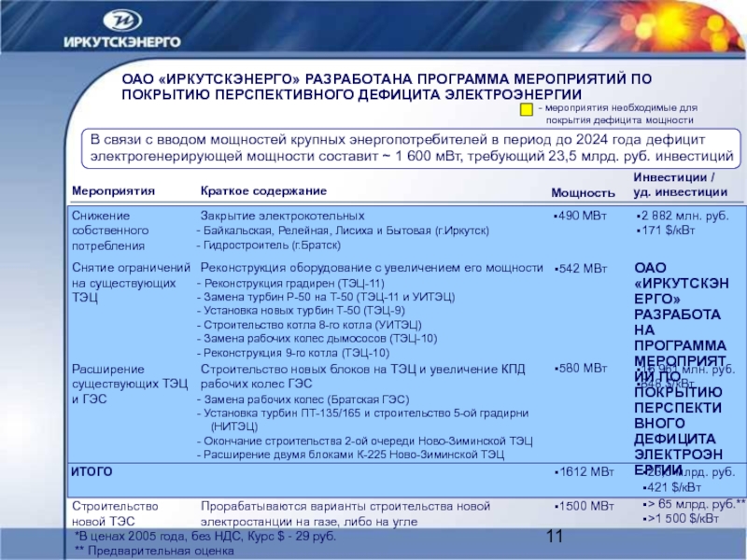
Task: Click the 'ИТОГО' row label
Action: 92,472
